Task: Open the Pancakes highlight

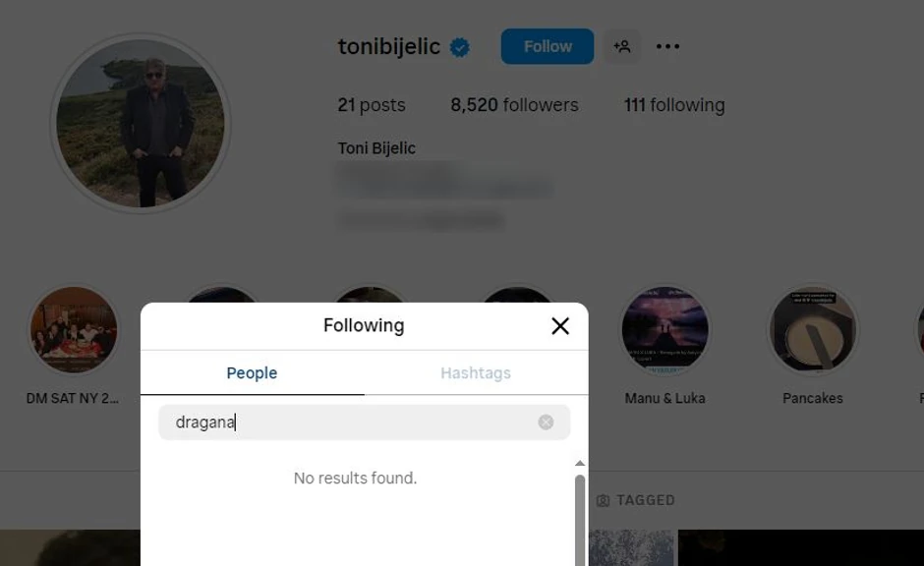Action: click(813, 329)
